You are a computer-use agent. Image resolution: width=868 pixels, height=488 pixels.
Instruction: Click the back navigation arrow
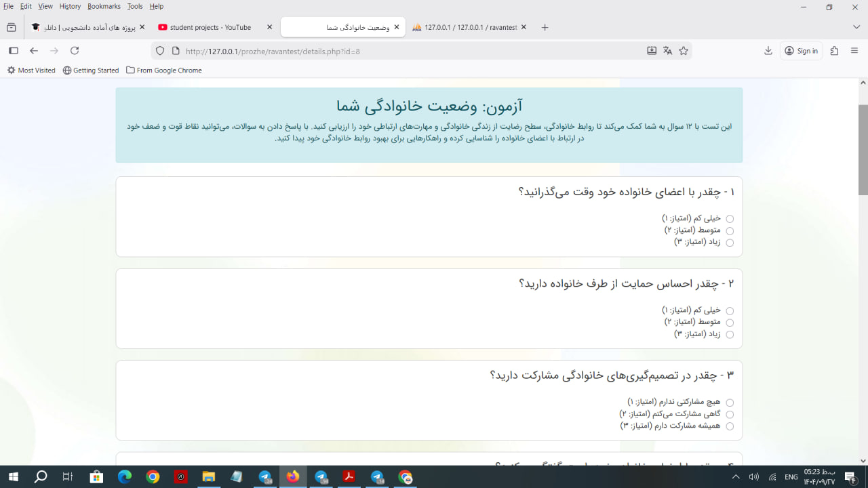pyautogui.click(x=34, y=51)
